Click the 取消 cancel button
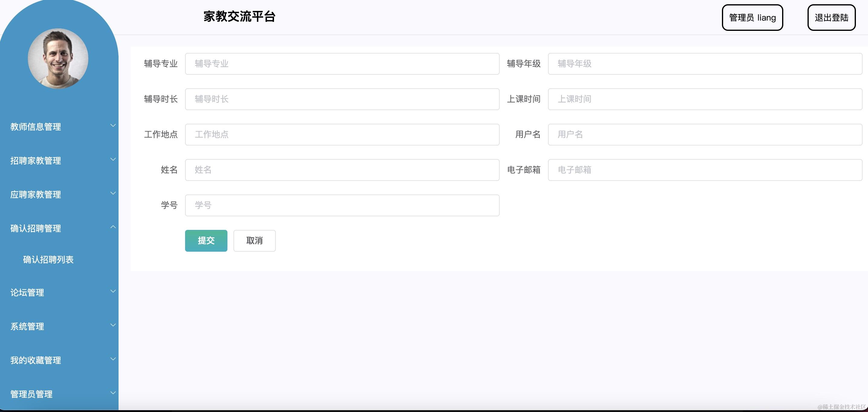This screenshot has width=868, height=412. click(254, 241)
